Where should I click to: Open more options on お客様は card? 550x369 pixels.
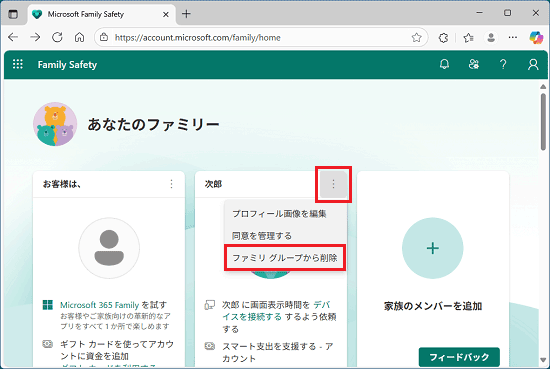pyautogui.click(x=171, y=184)
